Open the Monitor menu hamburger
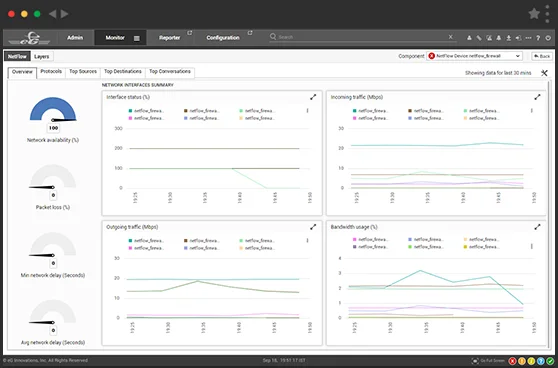 tap(137, 38)
